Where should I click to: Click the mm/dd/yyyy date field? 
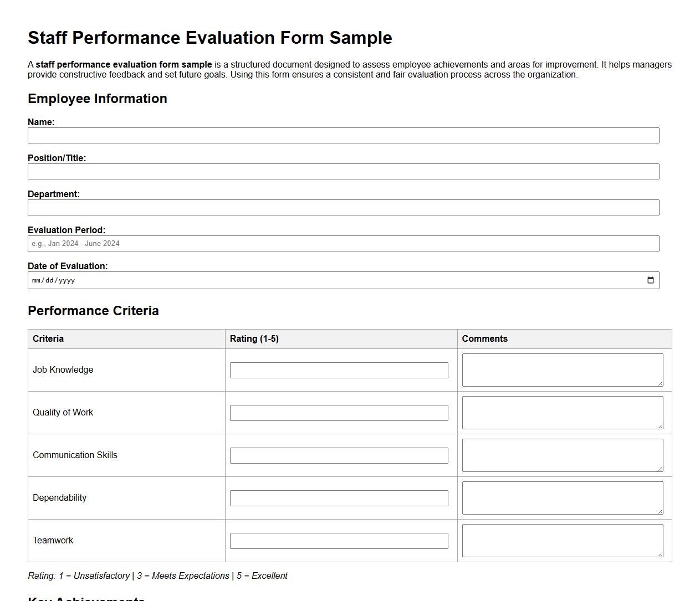click(x=333, y=280)
